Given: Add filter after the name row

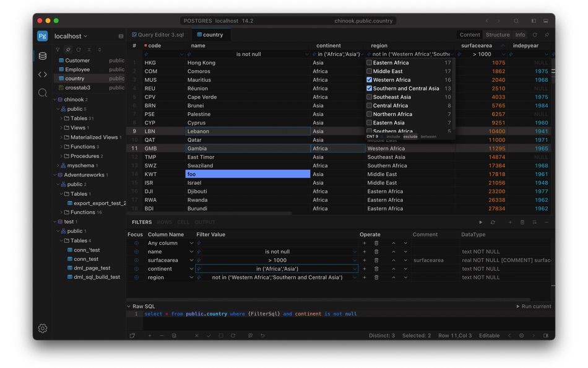Looking at the screenshot, I should 364,252.
